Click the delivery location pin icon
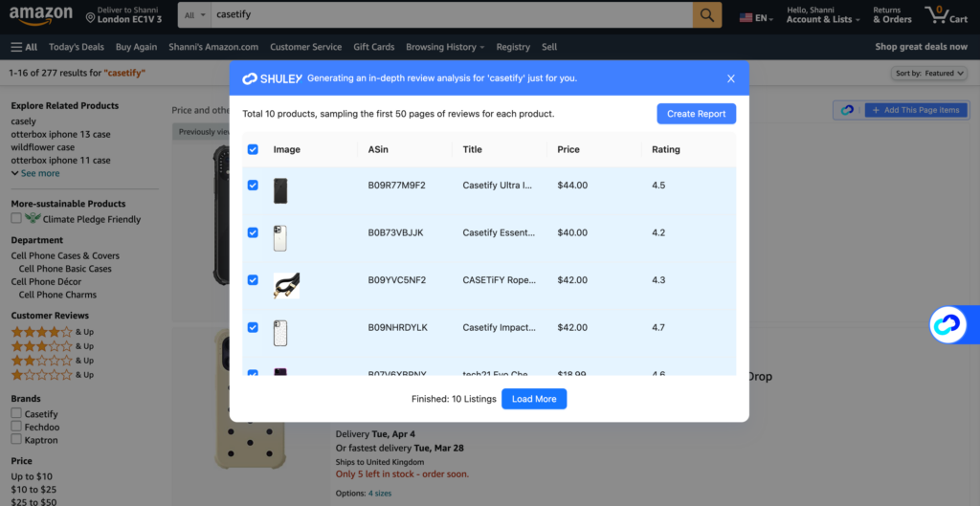Screen dimensions: 980x506 pos(91,17)
